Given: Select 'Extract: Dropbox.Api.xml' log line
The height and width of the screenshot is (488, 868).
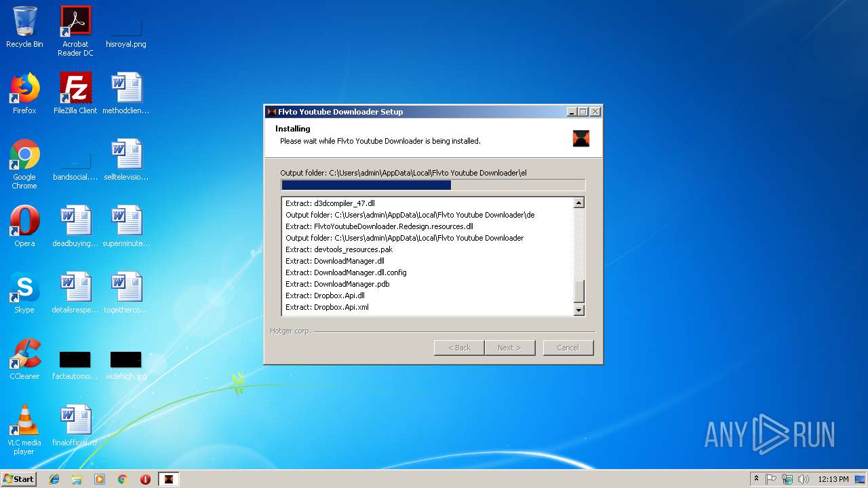Looking at the screenshot, I should (x=327, y=307).
